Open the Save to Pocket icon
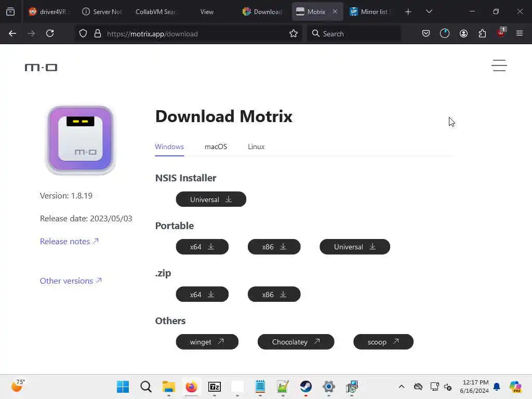532x399 pixels. click(x=426, y=34)
